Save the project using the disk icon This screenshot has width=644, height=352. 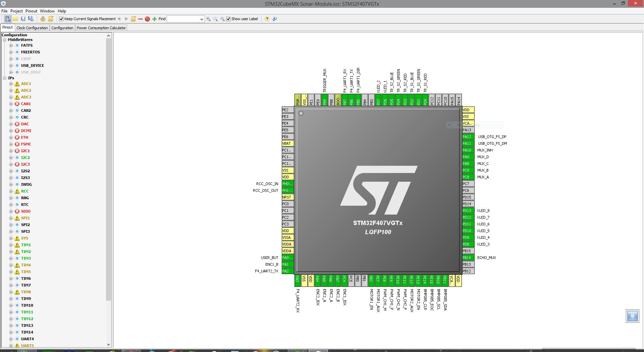point(23,19)
